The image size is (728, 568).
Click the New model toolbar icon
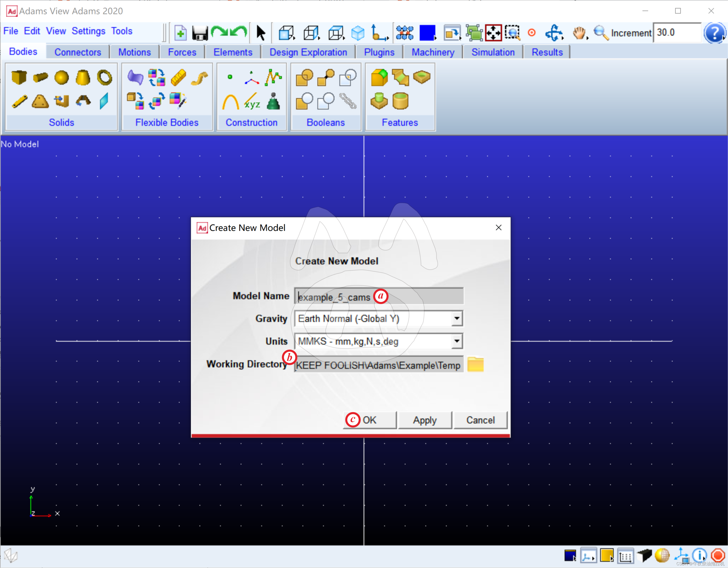(x=180, y=33)
